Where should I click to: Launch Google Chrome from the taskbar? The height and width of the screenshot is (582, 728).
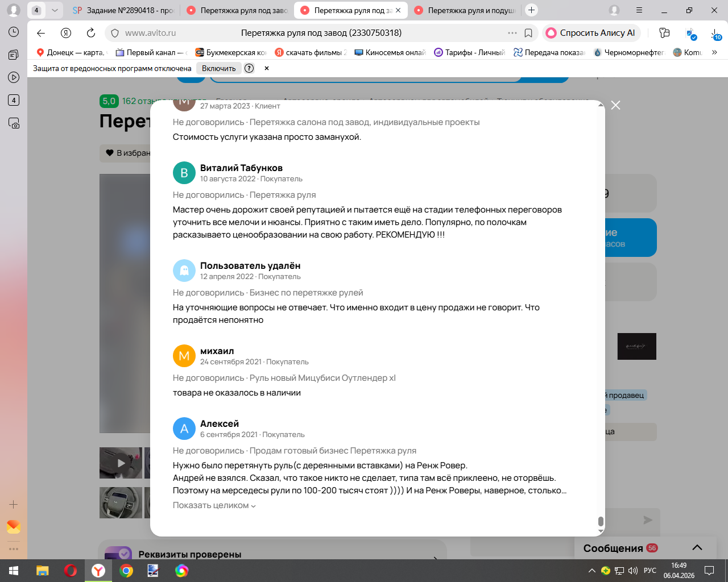pos(126,571)
